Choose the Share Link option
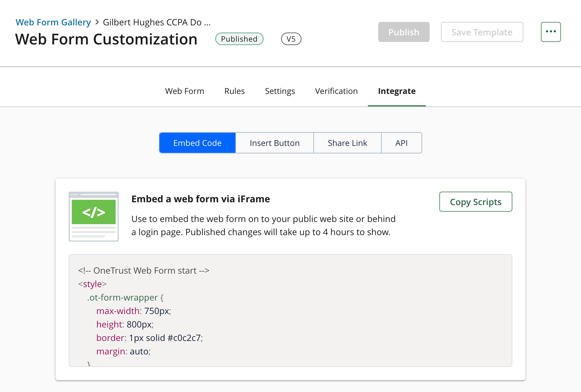Screen dimensions: 581x392 pyautogui.click(x=347, y=143)
